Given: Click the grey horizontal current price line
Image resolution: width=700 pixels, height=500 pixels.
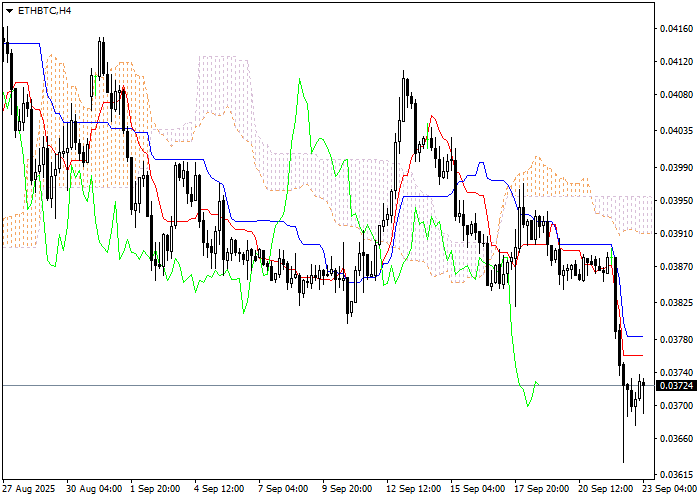Looking at the screenshot, I should [x=300, y=385].
